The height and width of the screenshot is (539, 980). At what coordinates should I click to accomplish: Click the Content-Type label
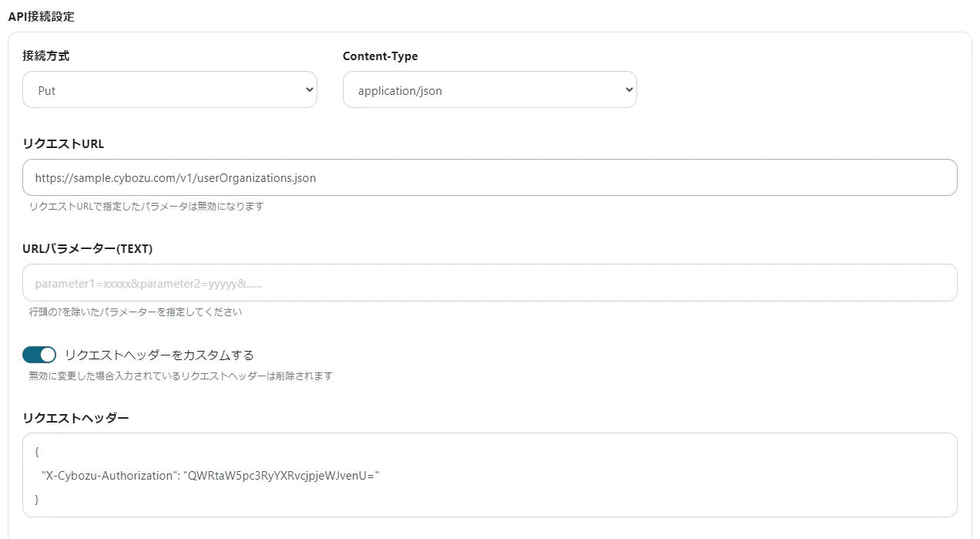coord(381,56)
